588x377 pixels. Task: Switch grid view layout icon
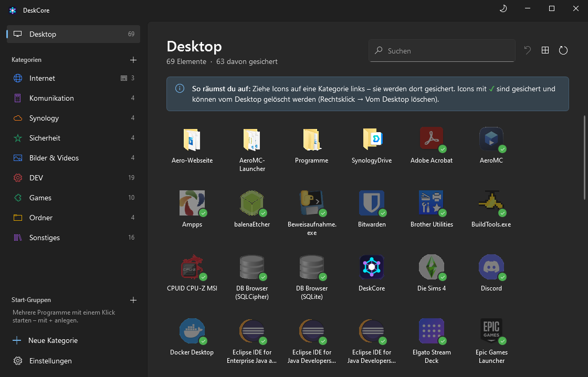click(545, 50)
